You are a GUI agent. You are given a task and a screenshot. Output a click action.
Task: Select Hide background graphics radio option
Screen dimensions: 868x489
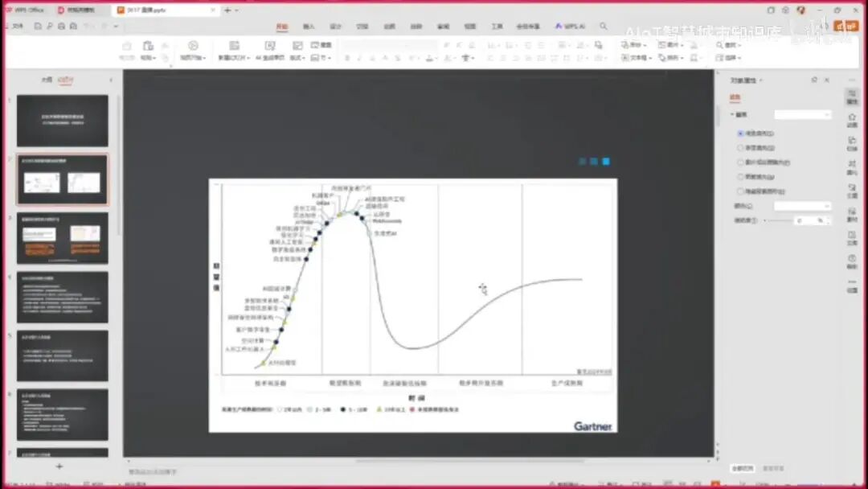[x=741, y=191]
